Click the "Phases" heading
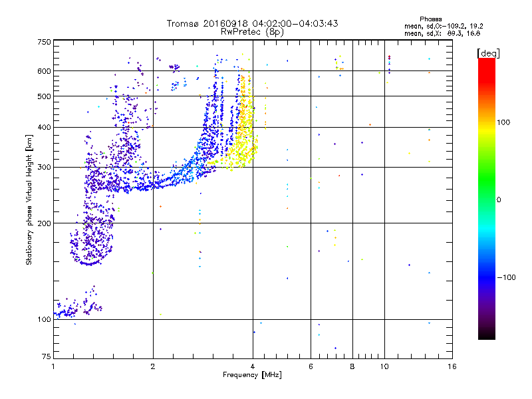The width and height of the screenshot is (532, 399). [x=430, y=19]
